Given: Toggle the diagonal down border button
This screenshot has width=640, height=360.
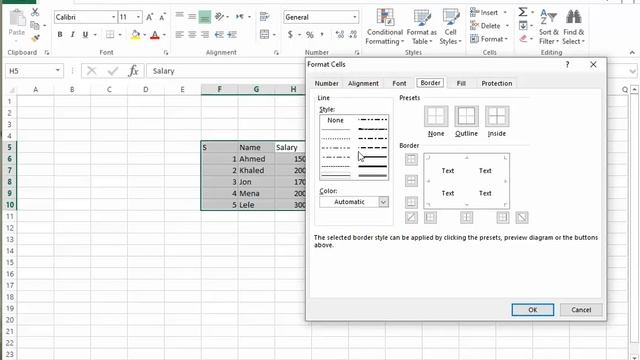Looking at the screenshot, I should click(x=522, y=218).
